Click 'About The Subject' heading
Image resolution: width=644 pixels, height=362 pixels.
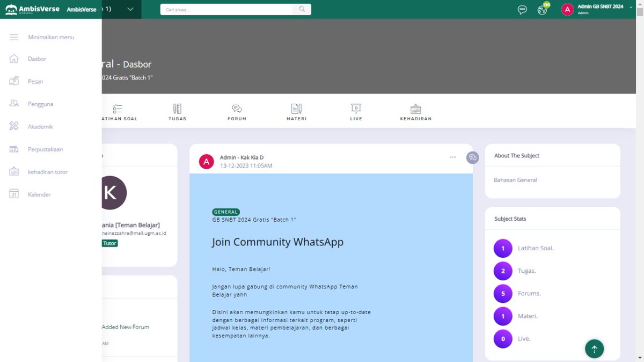517,156
